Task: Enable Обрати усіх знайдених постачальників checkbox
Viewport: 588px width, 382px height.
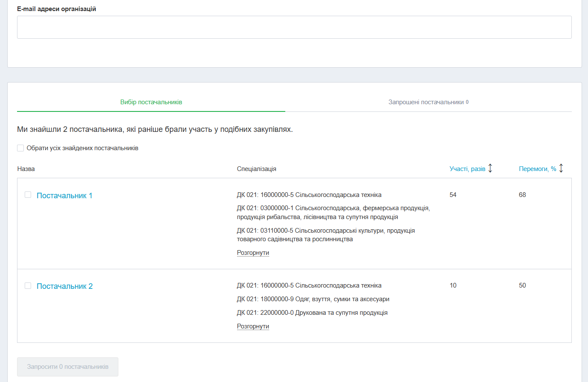Action: [x=20, y=148]
